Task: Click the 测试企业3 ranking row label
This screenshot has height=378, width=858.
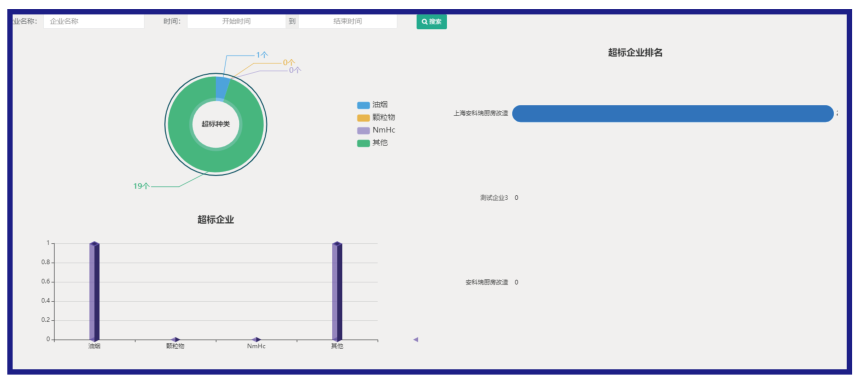Action: pos(494,198)
